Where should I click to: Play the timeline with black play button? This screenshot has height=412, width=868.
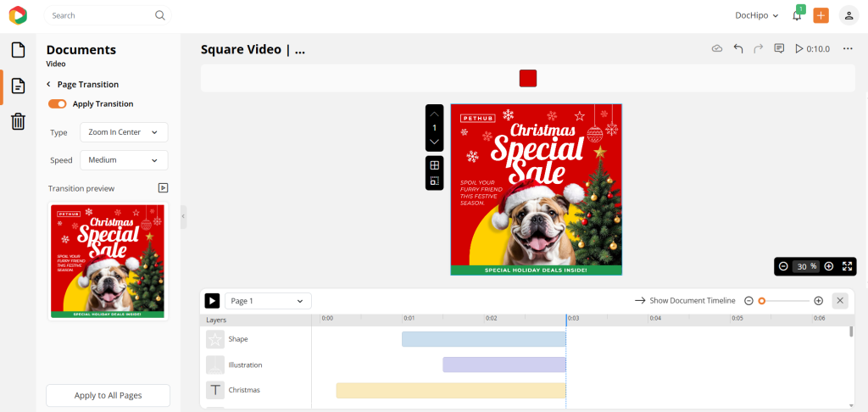pyautogui.click(x=212, y=301)
